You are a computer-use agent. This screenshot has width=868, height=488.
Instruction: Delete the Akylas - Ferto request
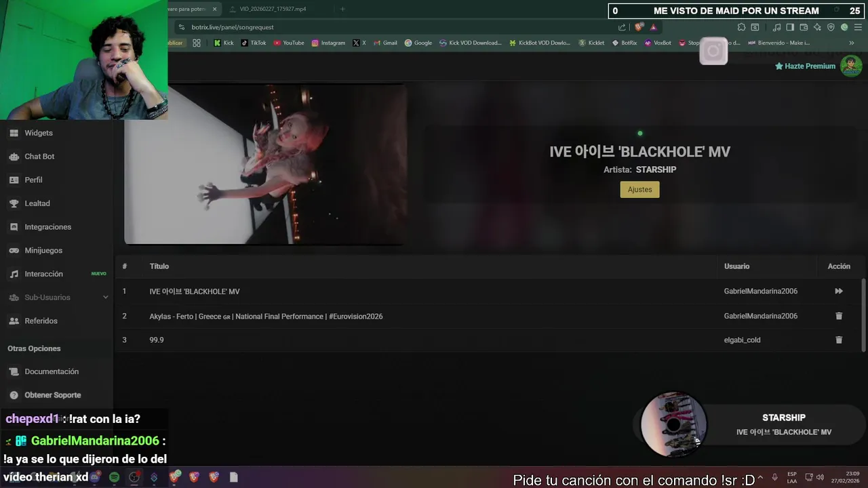(839, 316)
